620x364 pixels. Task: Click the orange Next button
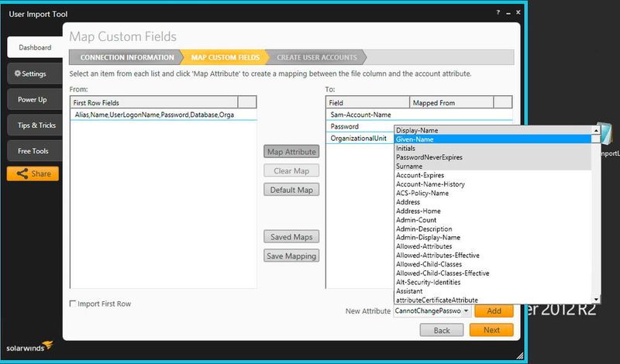click(x=491, y=330)
